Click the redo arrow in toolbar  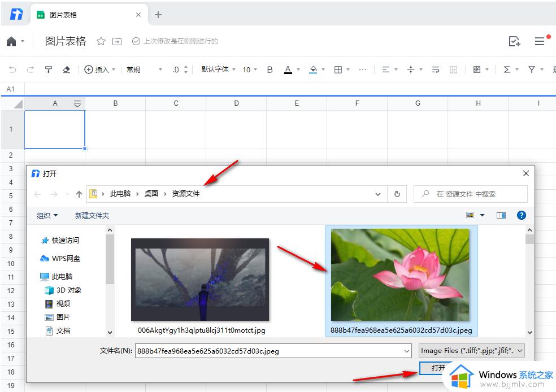tap(30, 69)
